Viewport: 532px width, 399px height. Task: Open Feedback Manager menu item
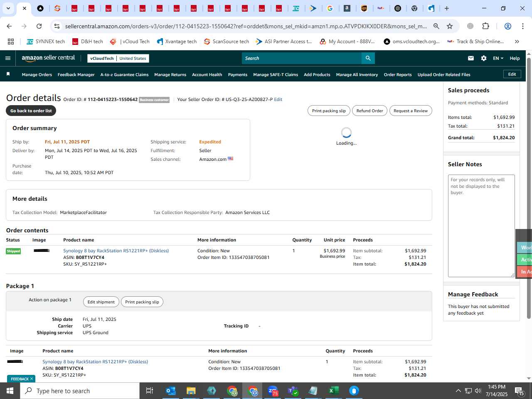(x=76, y=75)
